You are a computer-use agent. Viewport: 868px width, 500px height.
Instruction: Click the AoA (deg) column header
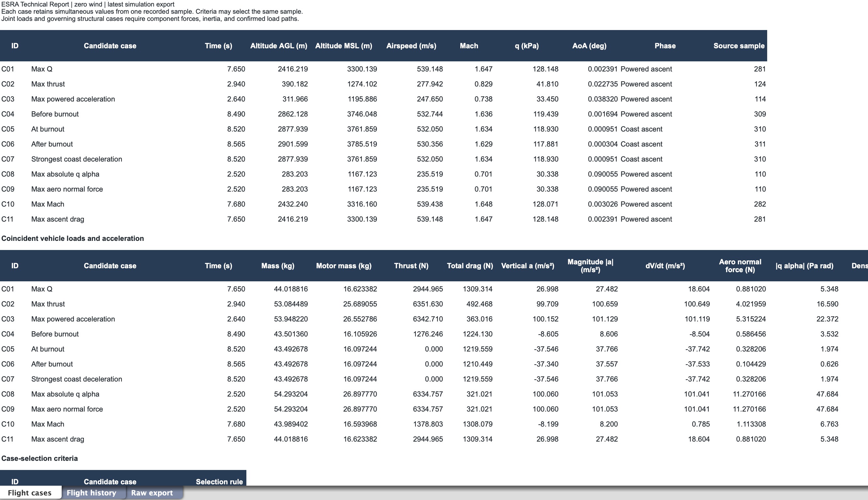tap(589, 46)
